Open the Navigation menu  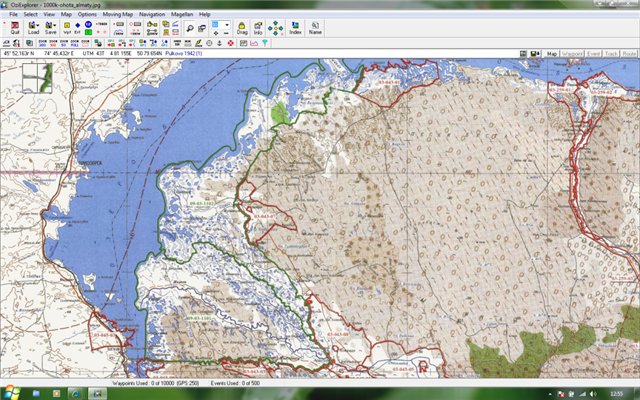coord(152,14)
